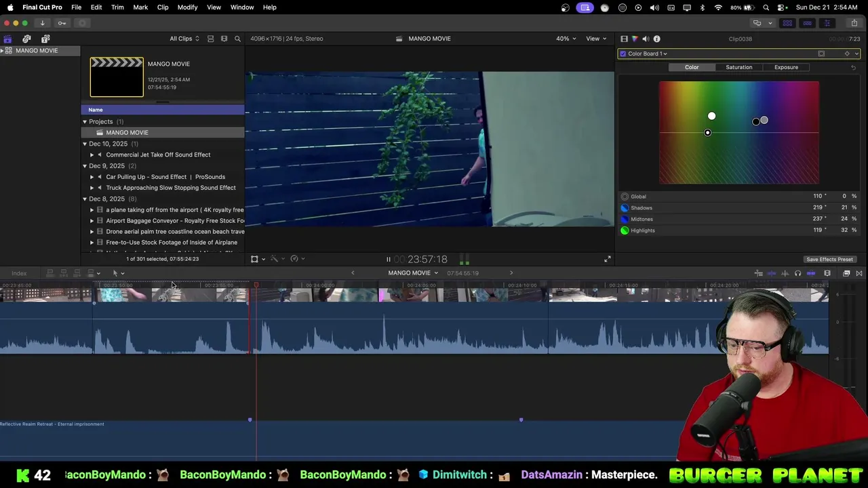Toggle timeline snapping
Screen dimensions: 868x488
pos(811,273)
